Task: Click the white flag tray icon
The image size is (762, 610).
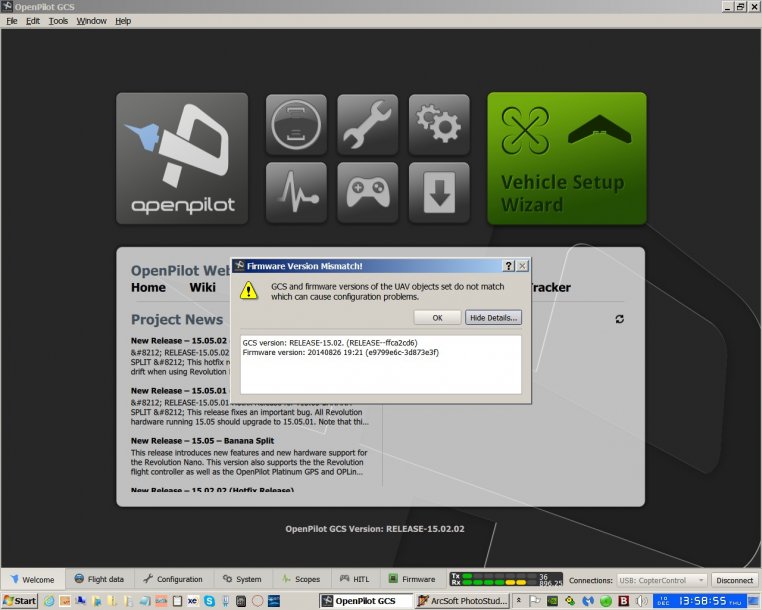Action: (x=535, y=601)
